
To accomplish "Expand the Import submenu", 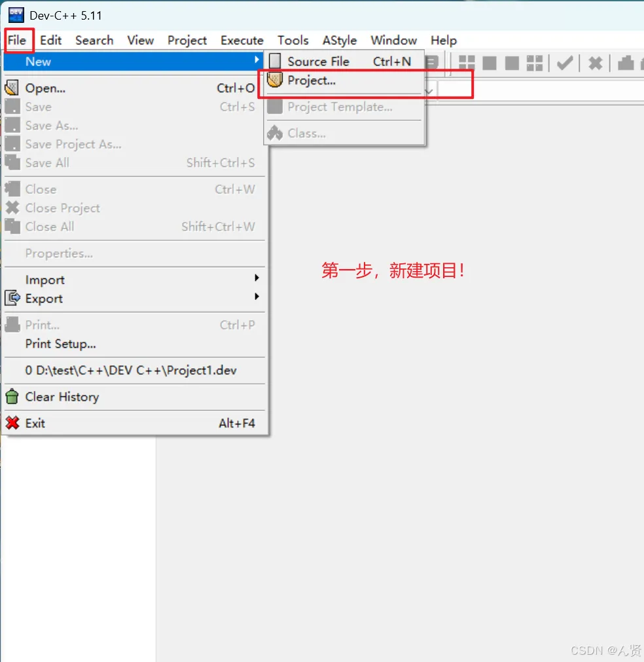I will coord(134,280).
